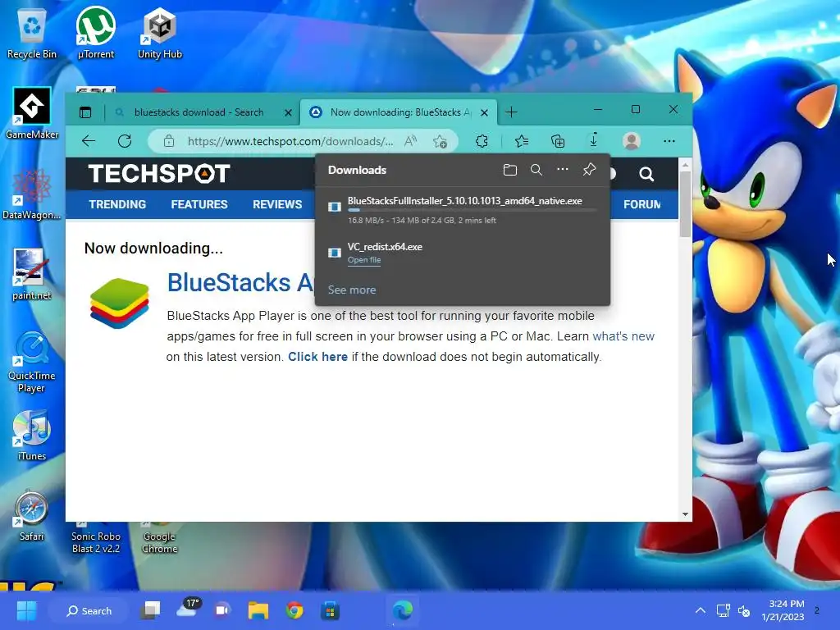840x630 pixels.
Task: Show hidden system tray icons
Action: pos(700,610)
